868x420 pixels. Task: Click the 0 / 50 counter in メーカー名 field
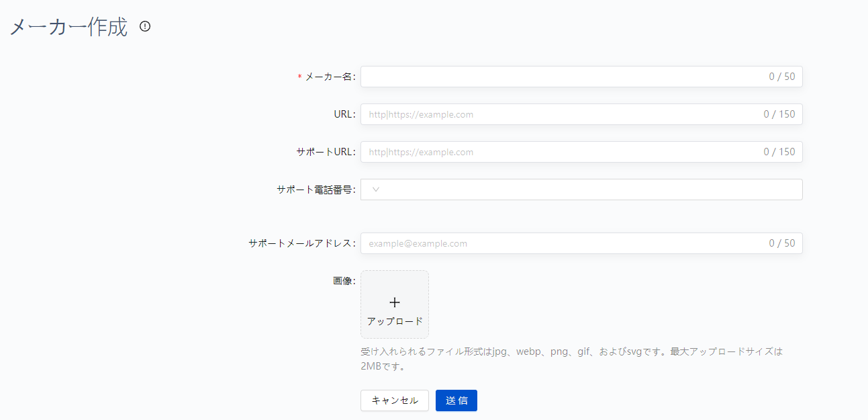[781, 76]
